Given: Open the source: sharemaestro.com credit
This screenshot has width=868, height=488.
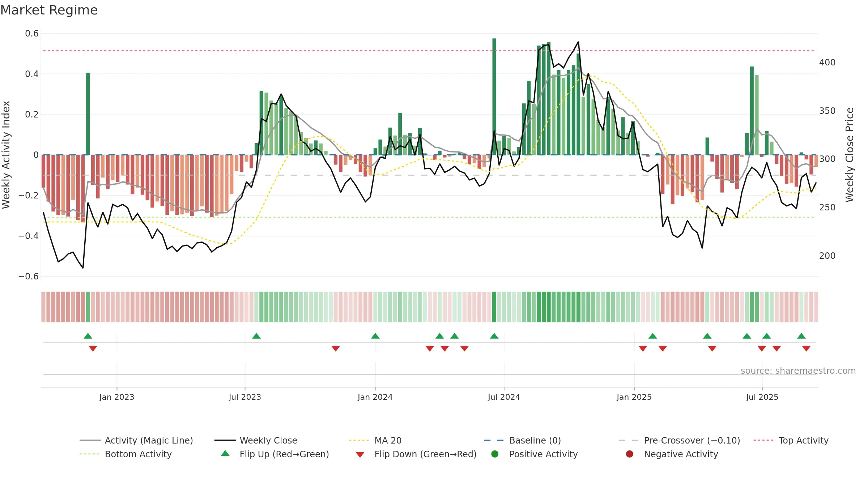Looking at the screenshot, I should click(x=798, y=371).
